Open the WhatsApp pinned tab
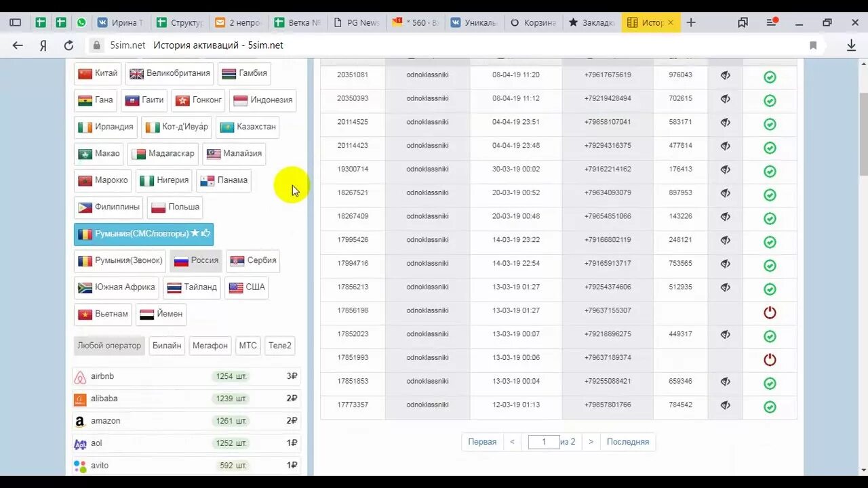Viewport: 868px width, 488px height. 81,22
